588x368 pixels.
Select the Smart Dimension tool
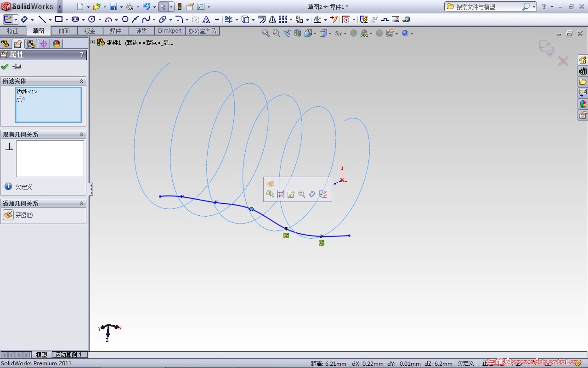(x=24, y=19)
